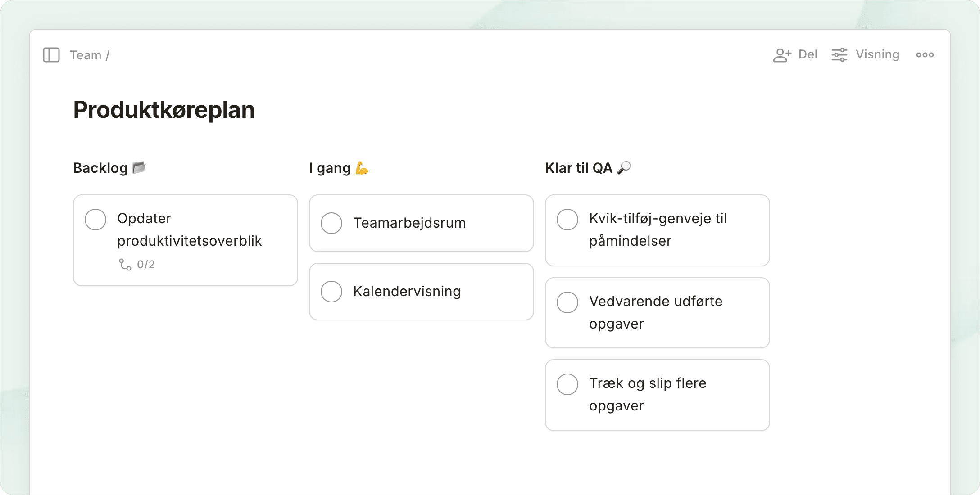The height and width of the screenshot is (495, 980).
Task: Mark Kalendervisning as done
Action: (331, 292)
